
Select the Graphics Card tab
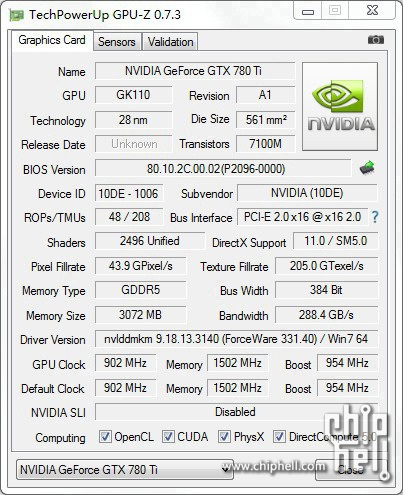[52, 40]
